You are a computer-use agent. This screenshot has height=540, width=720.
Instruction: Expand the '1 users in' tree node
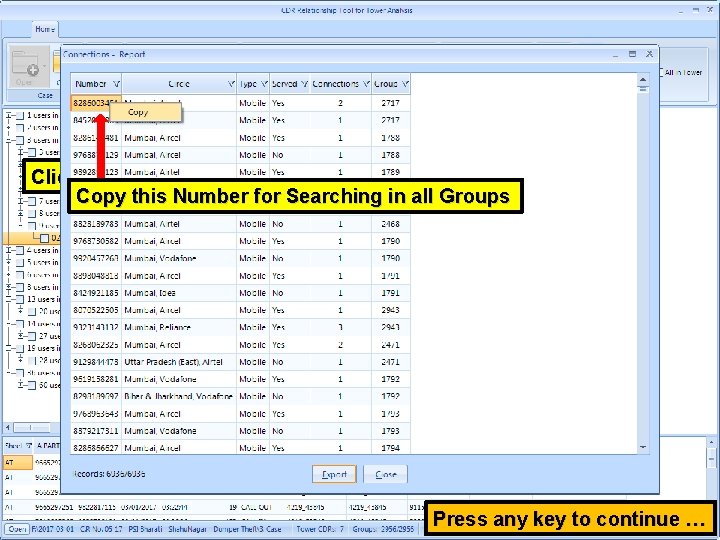click(x=8, y=116)
